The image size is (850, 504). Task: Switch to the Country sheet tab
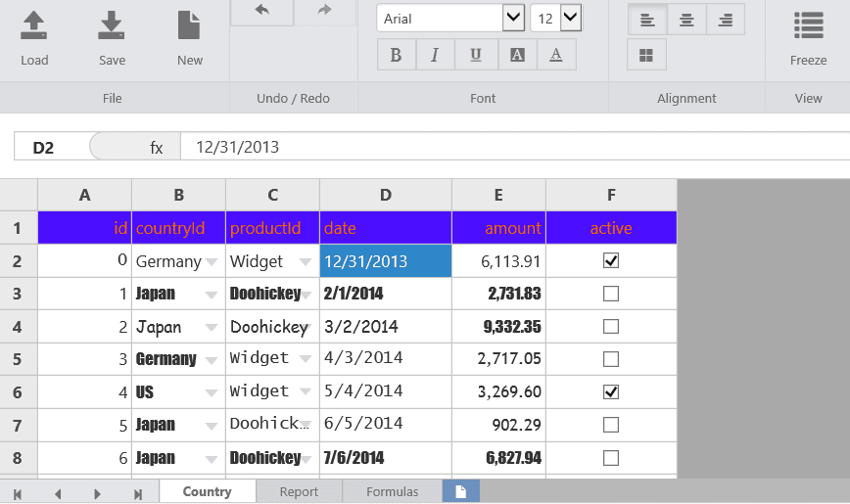(207, 491)
